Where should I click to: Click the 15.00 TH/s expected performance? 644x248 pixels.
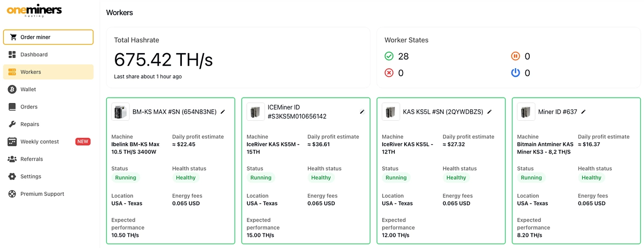(x=260, y=235)
